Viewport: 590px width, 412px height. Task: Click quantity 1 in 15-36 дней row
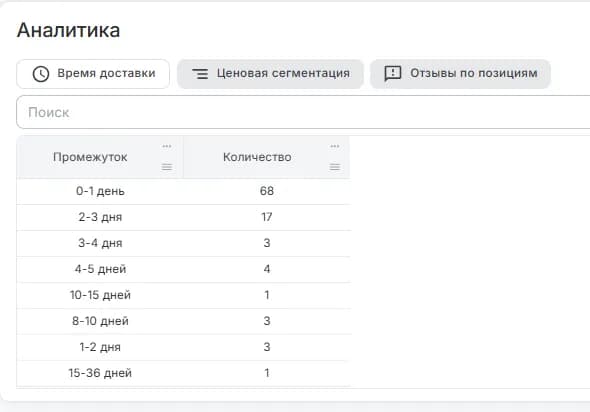267,373
